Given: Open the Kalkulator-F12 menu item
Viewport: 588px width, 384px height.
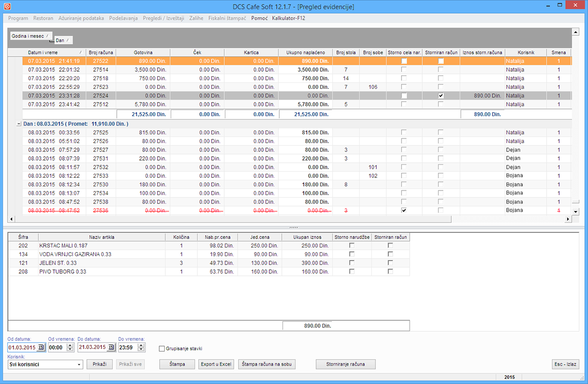Looking at the screenshot, I should [288, 18].
